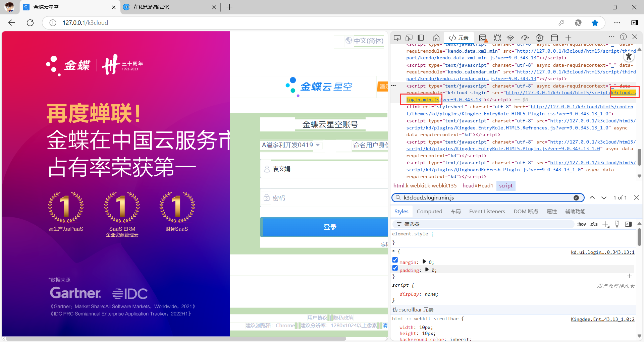Click the favorites star in address bar
This screenshot has width=644, height=342.
595,23
